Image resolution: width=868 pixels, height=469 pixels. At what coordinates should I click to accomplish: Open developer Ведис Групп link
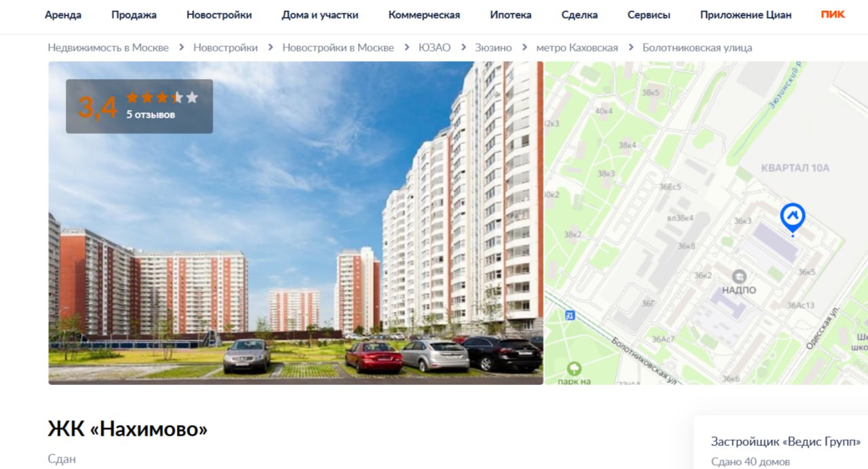(x=786, y=441)
